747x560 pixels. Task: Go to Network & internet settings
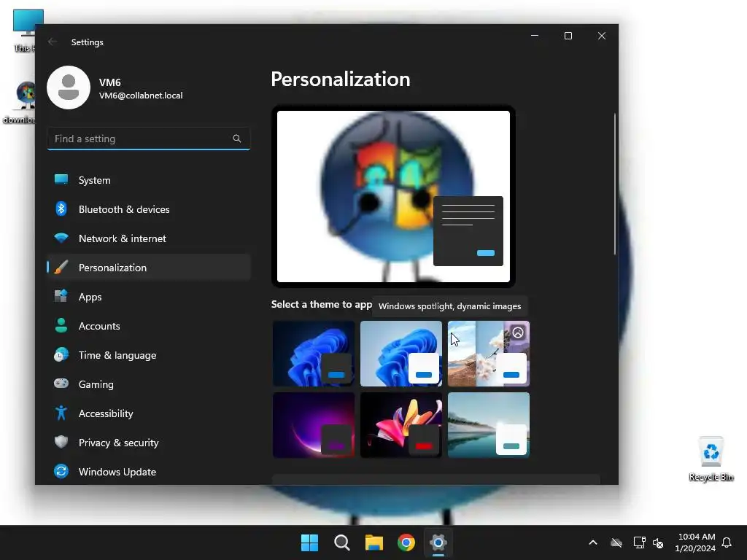[149, 238]
